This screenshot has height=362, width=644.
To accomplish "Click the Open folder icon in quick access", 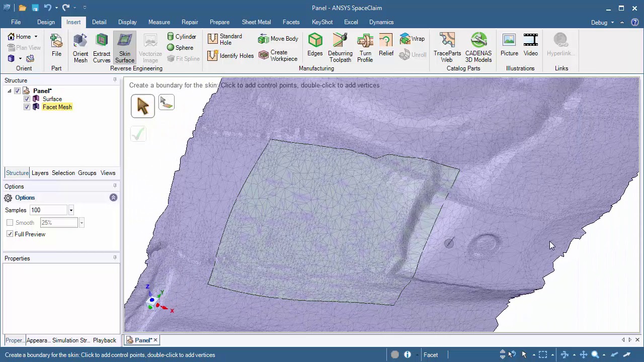I will click(x=23, y=8).
